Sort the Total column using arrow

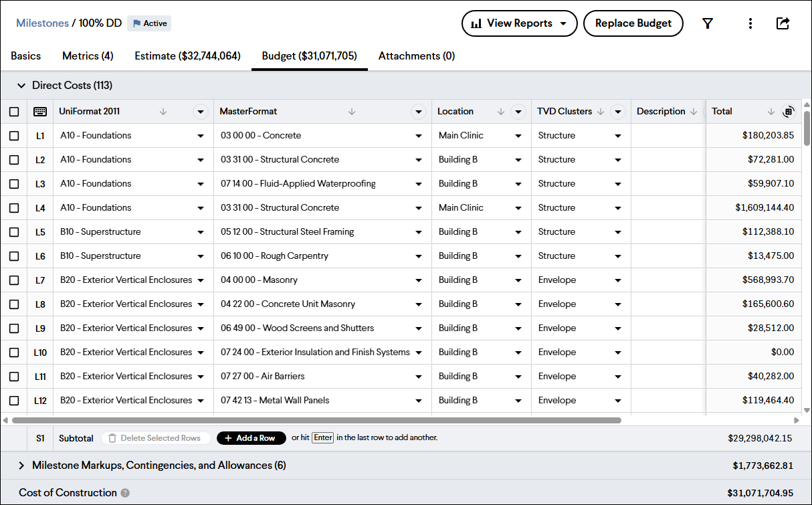pyautogui.click(x=771, y=112)
